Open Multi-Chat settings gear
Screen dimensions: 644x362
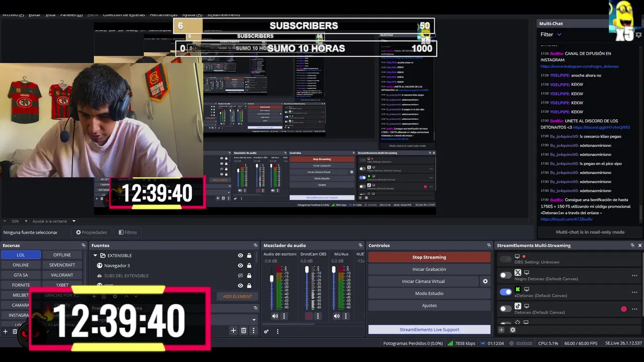639,35
